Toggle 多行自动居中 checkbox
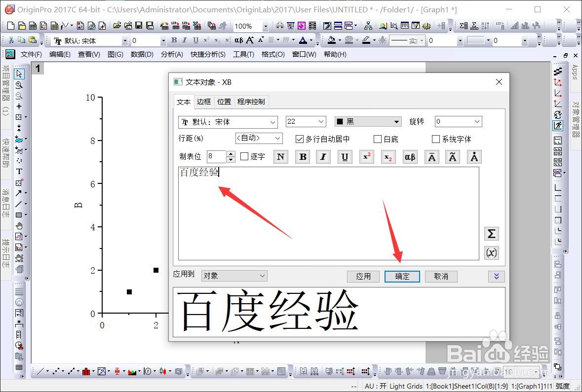The width and height of the screenshot is (582, 392). pyautogui.click(x=300, y=139)
